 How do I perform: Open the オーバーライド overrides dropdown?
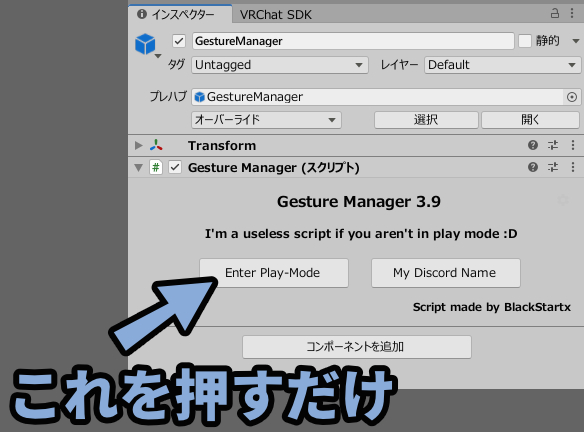coord(266,120)
